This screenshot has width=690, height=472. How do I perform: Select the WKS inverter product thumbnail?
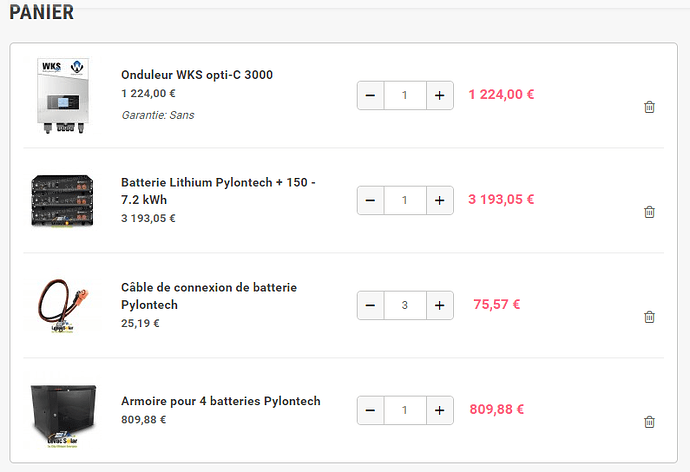pos(63,95)
